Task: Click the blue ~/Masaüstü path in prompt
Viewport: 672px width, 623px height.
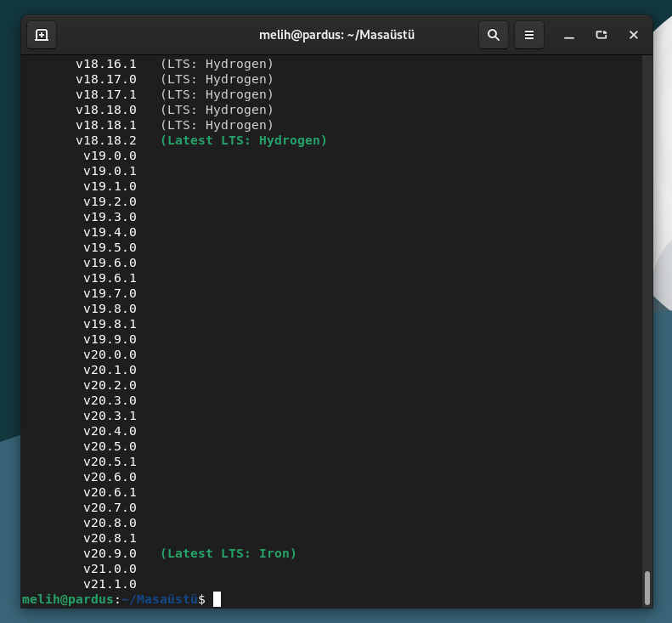Action: click(x=160, y=599)
